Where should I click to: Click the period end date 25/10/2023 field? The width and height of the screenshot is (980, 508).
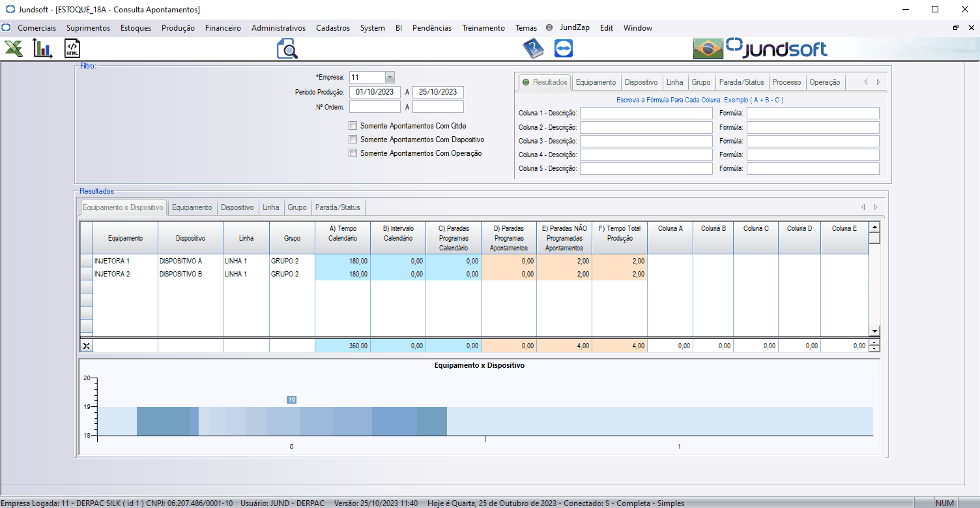pyautogui.click(x=438, y=92)
